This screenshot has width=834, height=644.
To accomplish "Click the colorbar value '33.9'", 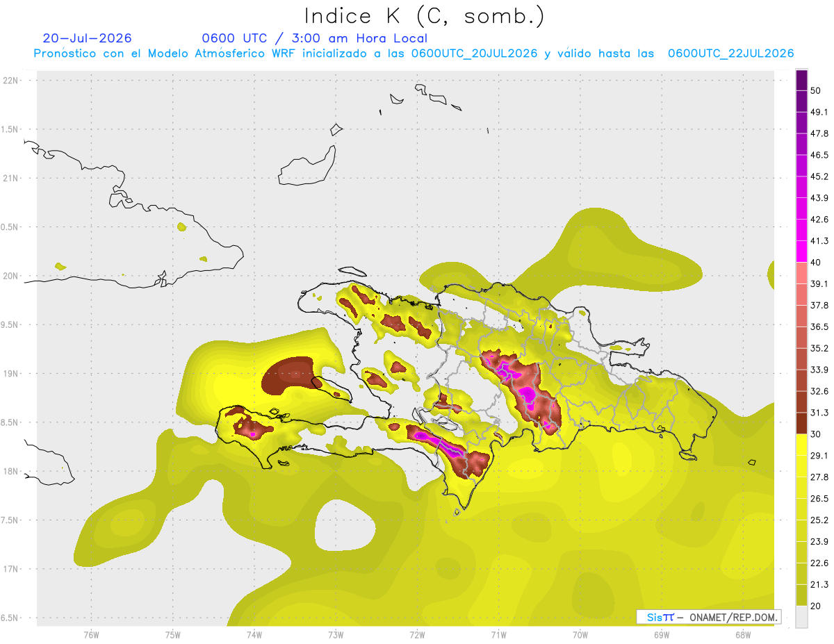I will [819, 370].
